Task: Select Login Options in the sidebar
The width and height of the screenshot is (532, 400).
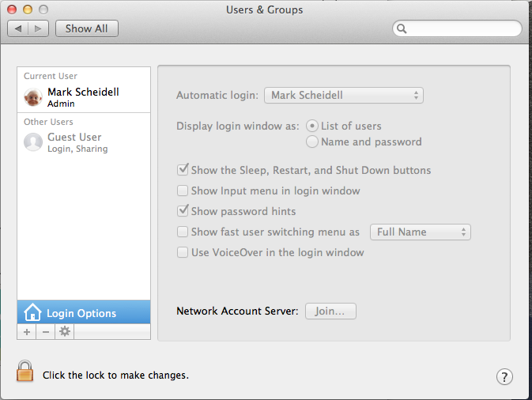Action: (84, 312)
